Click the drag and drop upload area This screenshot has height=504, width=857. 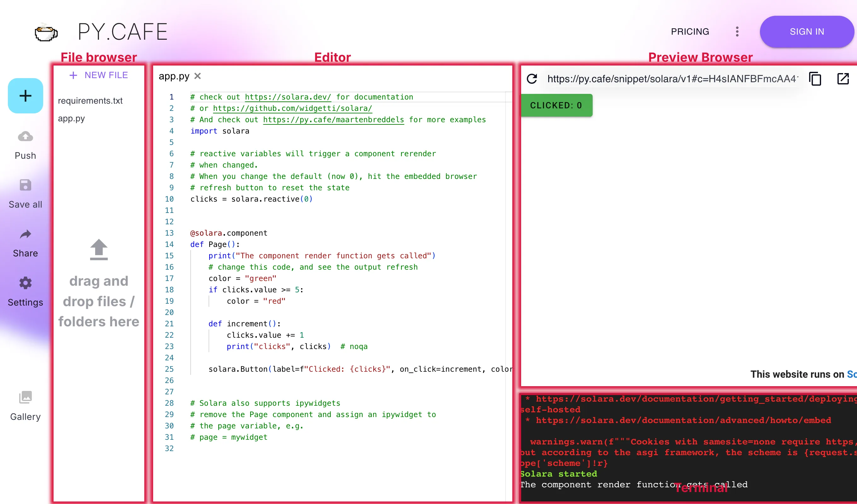[99, 282]
